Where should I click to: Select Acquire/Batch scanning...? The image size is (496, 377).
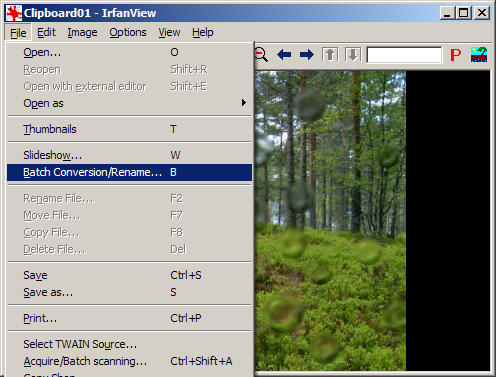pyautogui.click(x=129, y=361)
